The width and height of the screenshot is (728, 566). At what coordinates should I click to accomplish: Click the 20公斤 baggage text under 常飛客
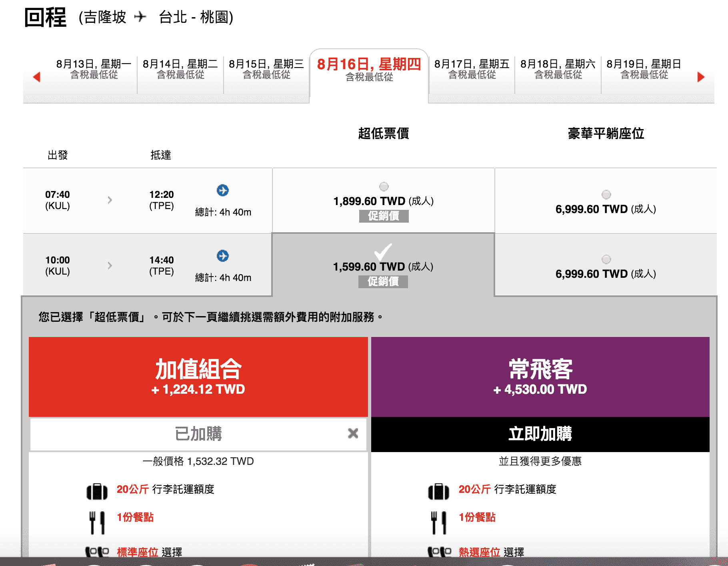[x=475, y=489]
